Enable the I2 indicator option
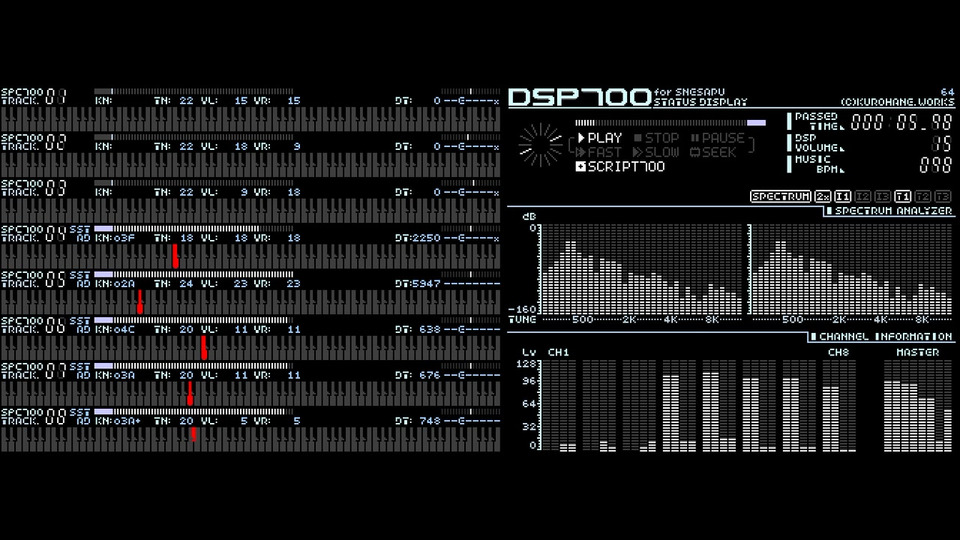Screen dimensions: 960x540 (863, 197)
